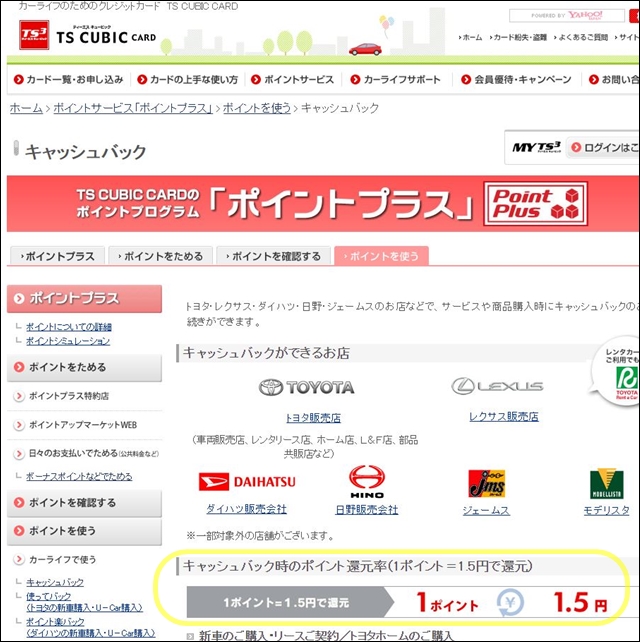Click the small icon beside 新車のご購入 heading
The height and width of the screenshot is (642, 640).
[190, 636]
